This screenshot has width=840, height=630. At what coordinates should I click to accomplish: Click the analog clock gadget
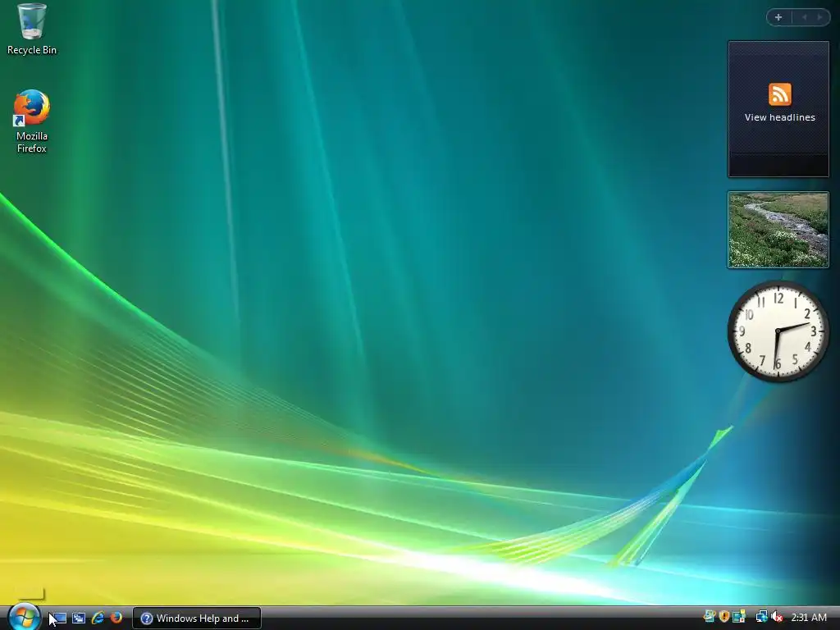(778, 331)
